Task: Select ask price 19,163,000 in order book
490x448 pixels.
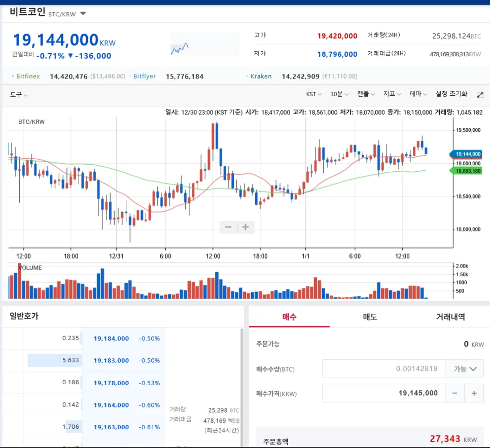Action: pos(111,427)
